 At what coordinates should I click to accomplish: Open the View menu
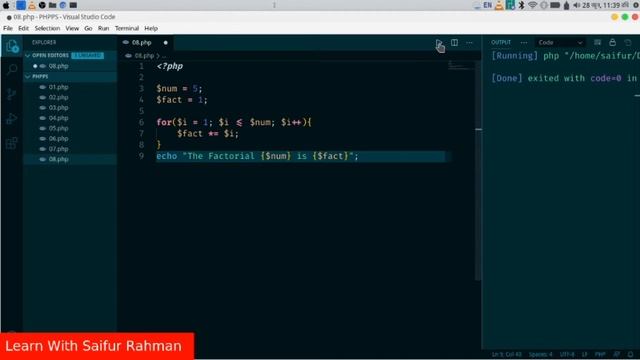[72, 28]
